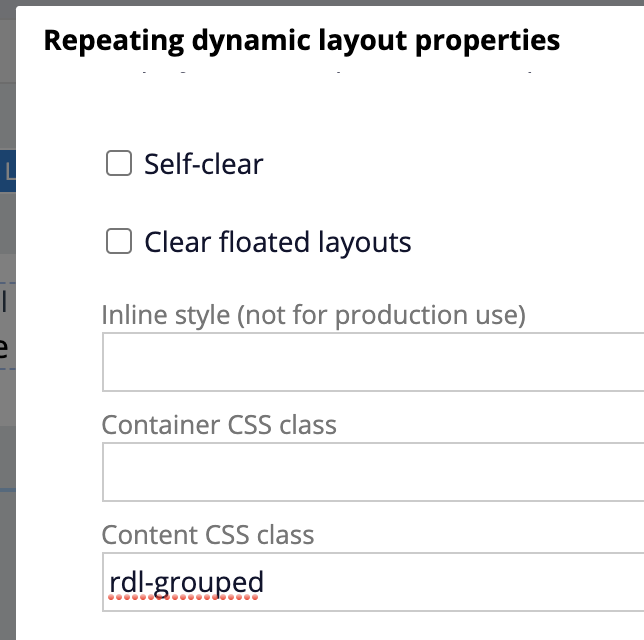Tick the Clear floated layouts checkbox
This screenshot has height=640, width=644.
[x=119, y=241]
